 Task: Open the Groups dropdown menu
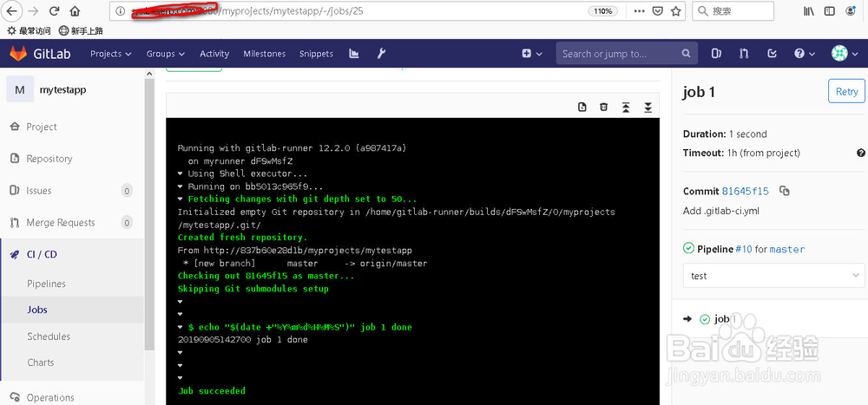coord(166,54)
